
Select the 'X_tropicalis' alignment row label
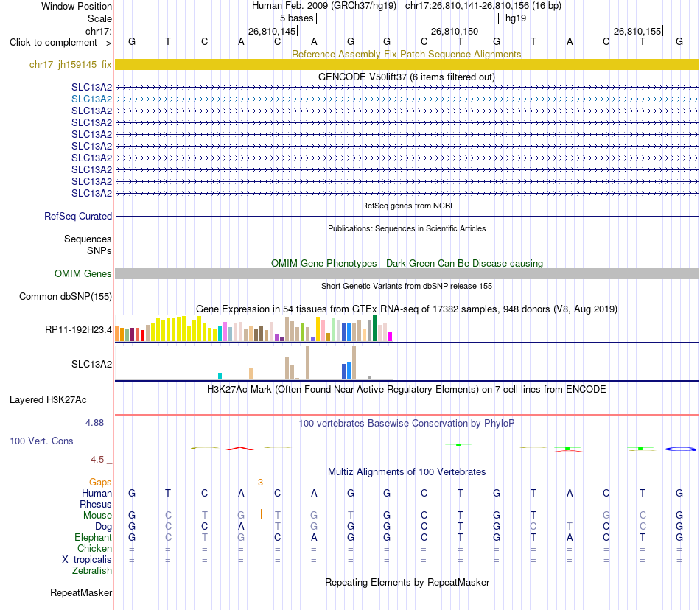point(87,560)
